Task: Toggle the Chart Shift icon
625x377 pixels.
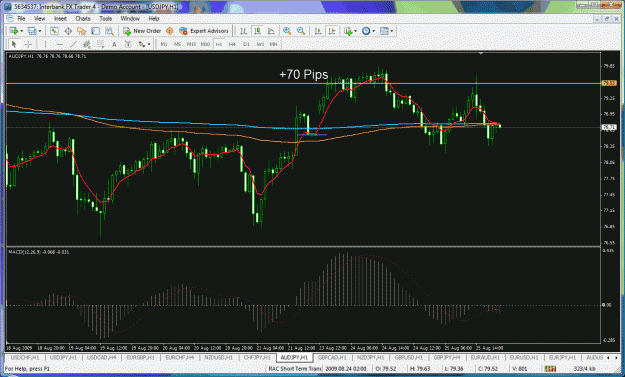Action: click(x=332, y=31)
